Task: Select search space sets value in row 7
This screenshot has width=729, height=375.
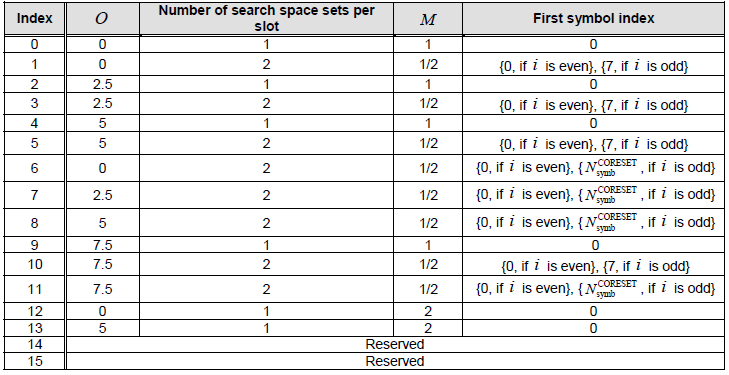Action: [266, 195]
